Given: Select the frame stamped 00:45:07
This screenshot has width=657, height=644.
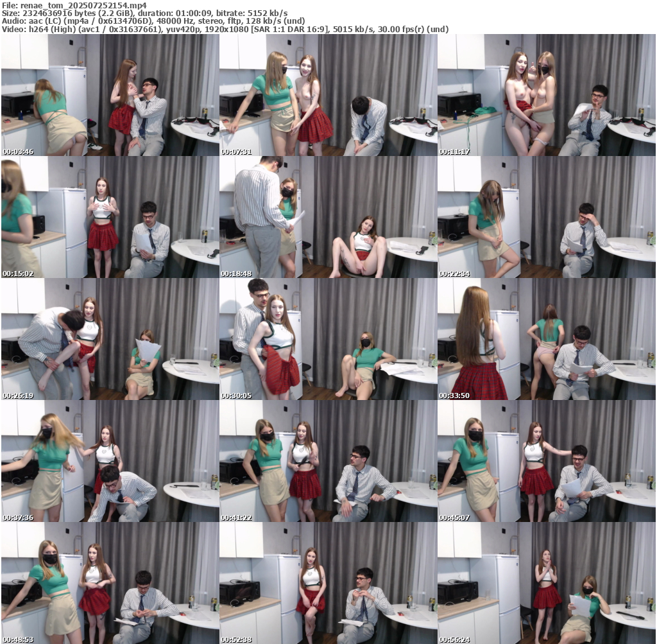Looking at the screenshot, I should click(546, 461).
